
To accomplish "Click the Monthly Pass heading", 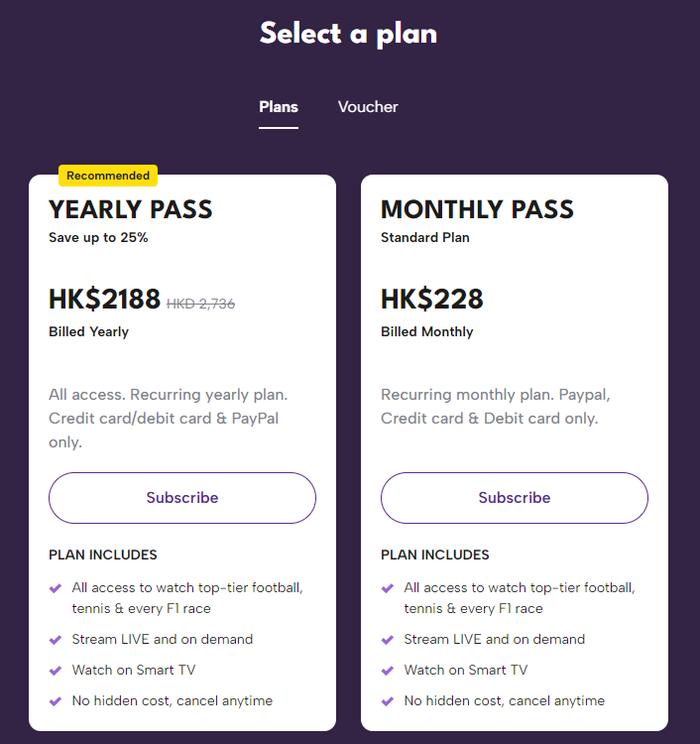I will tap(477, 209).
